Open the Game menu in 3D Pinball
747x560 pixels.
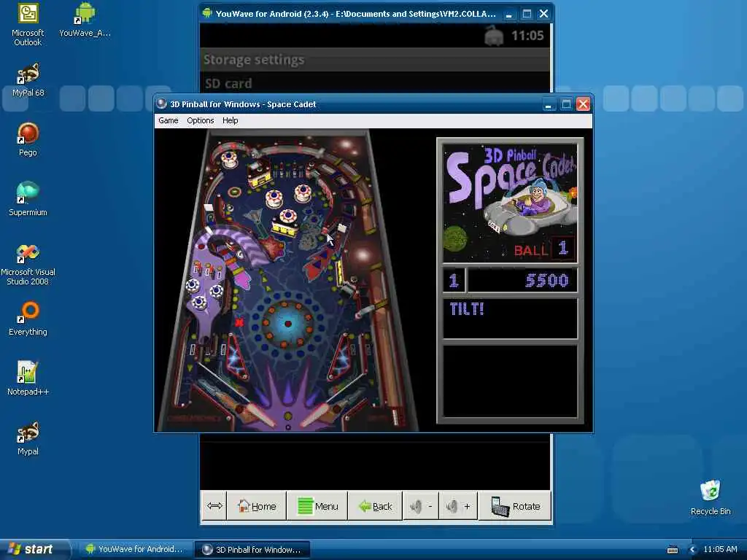[169, 120]
